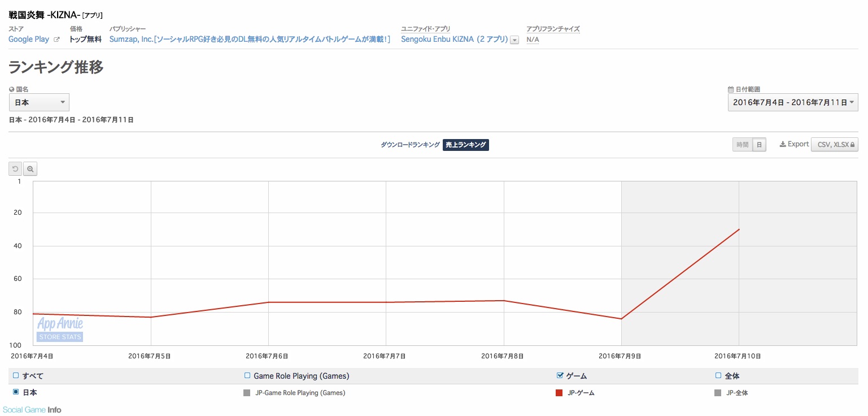This screenshot has width=868, height=416.
Task: Click the Export label
Action: click(x=799, y=144)
